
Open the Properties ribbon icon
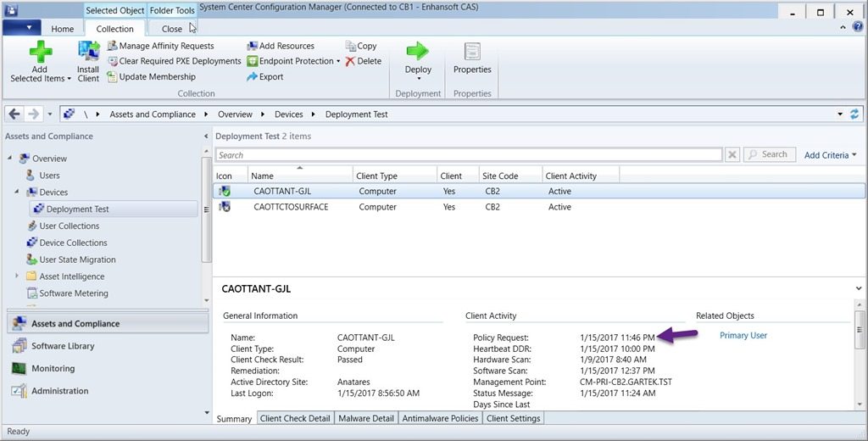point(472,52)
